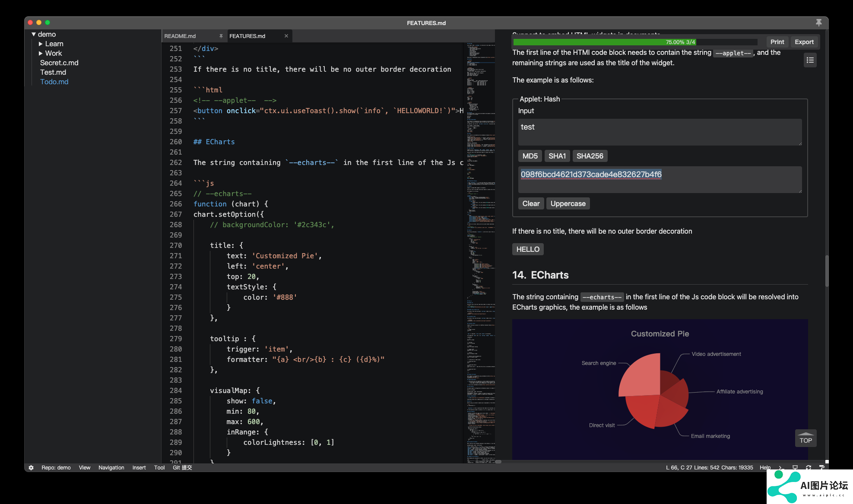Select the FEATURES.md tab
The height and width of the screenshot is (504, 853).
click(247, 36)
